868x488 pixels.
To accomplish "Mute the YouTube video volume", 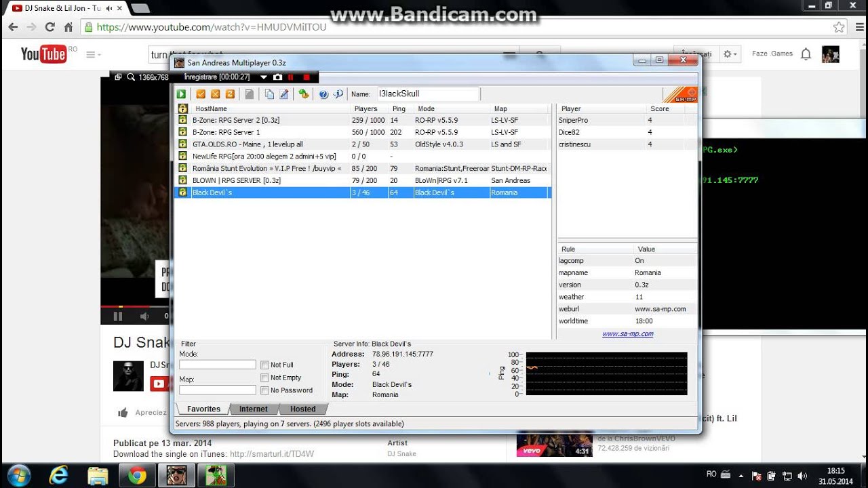I will click(x=144, y=316).
